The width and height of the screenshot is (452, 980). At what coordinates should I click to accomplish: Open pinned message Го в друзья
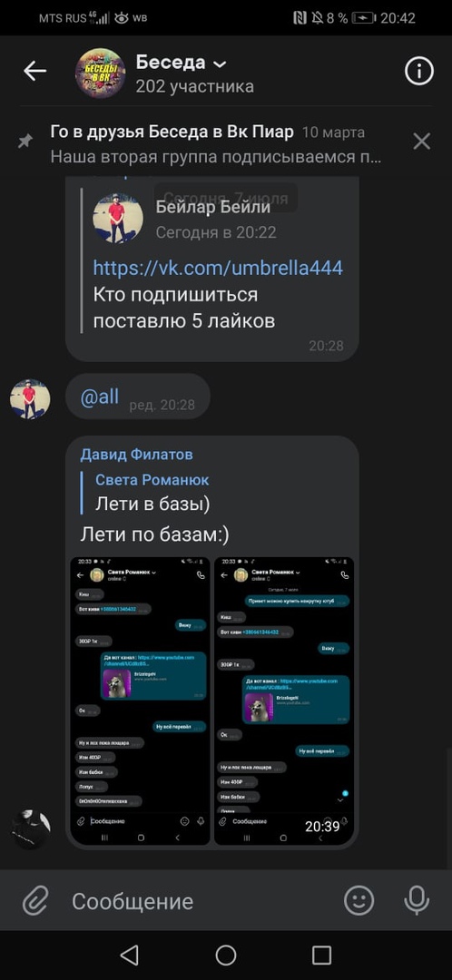coord(216,143)
